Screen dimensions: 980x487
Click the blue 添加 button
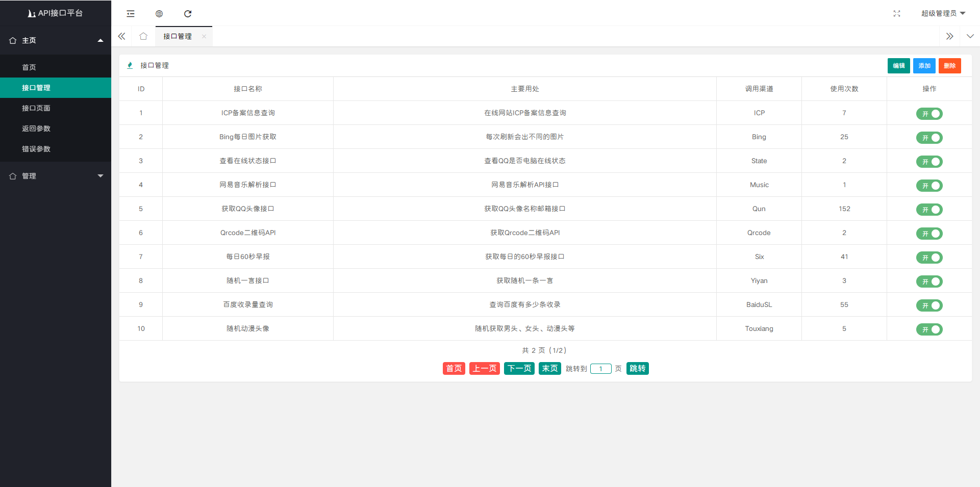pos(924,66)
